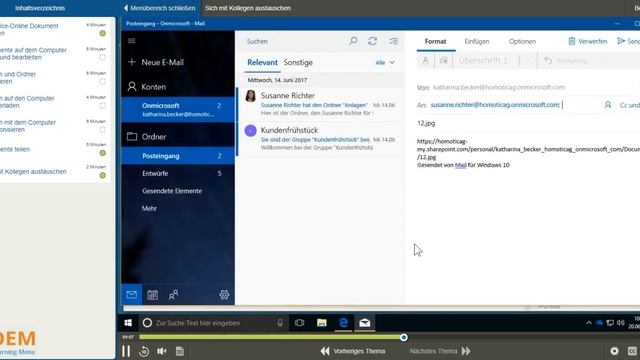Open the transcript notes icon in player
The image size is (640, 360).
pyautogui.click(x=180, y=351)
